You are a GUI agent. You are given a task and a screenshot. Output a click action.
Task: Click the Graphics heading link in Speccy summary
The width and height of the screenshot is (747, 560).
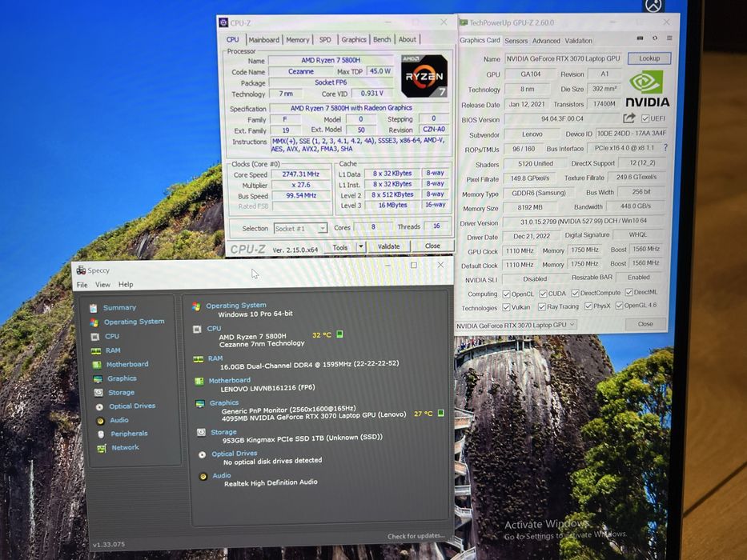[224, 403]
